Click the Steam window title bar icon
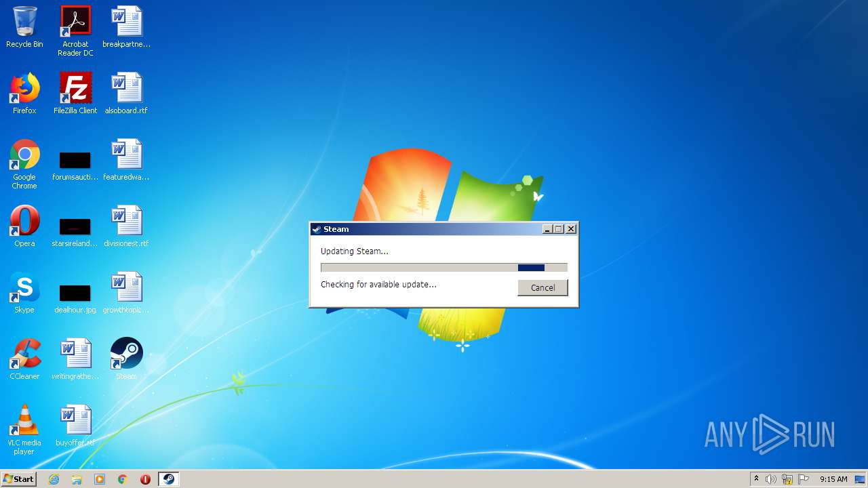This screenshot has width=868, height=488. tap(316, 229)
